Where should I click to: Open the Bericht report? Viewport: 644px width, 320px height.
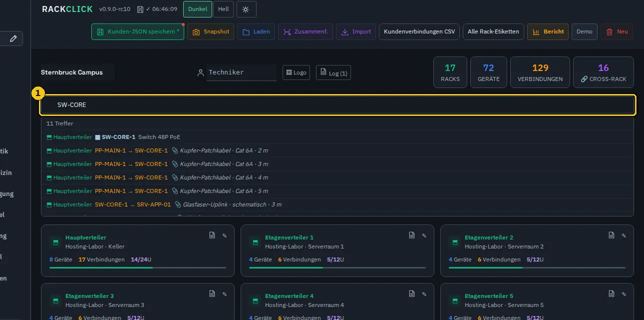[548, 31]
